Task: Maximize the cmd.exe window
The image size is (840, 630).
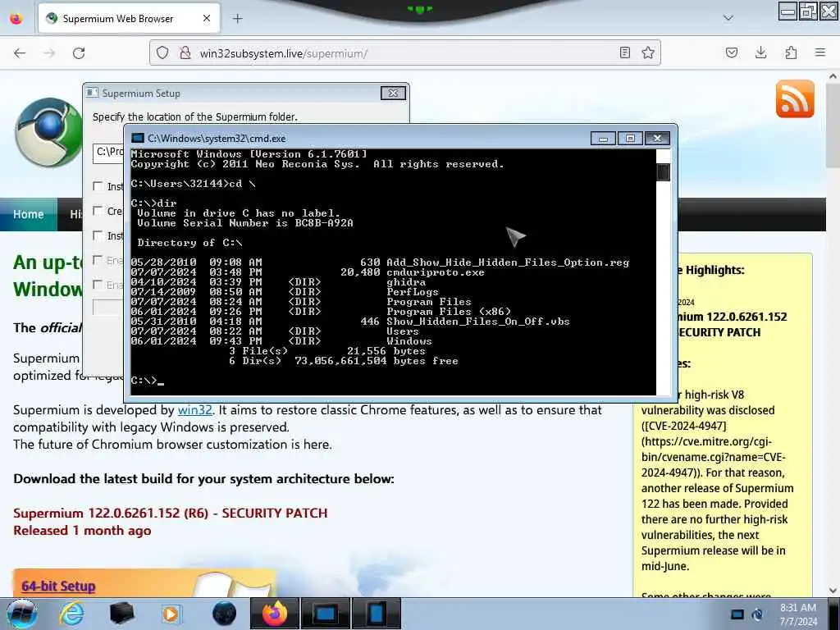Action: point(630,138)
